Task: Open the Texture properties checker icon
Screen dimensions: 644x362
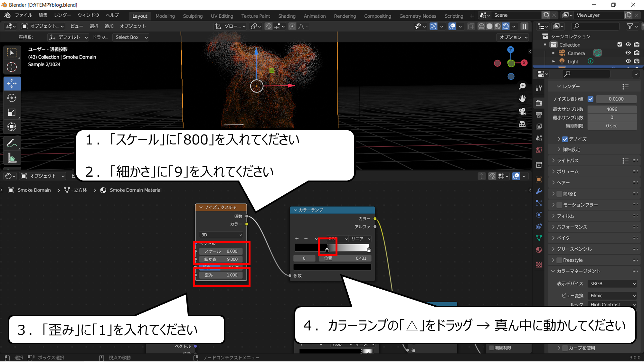Action: [539, 265]
